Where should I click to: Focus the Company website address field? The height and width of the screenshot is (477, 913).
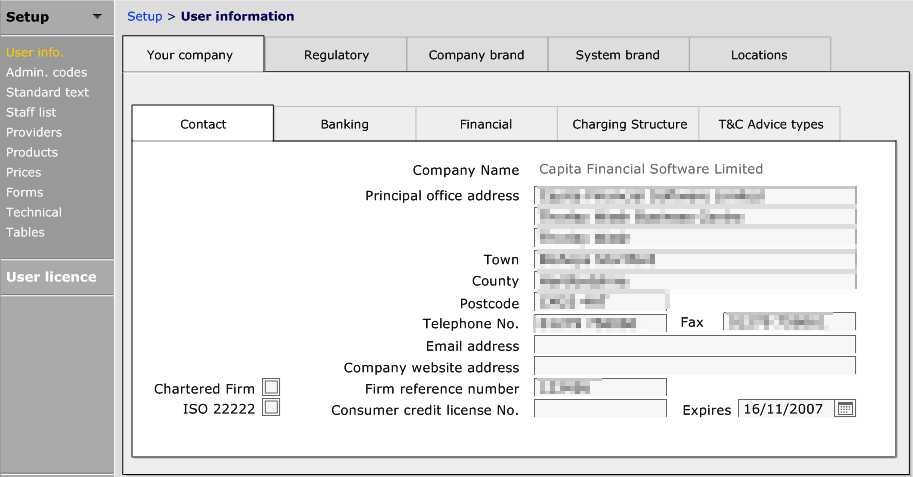694,367
